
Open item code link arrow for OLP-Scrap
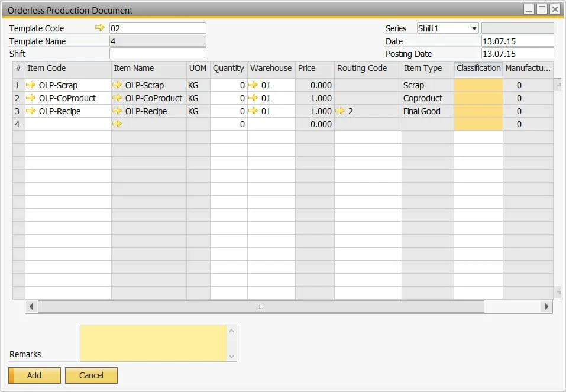[x=31, y=85]
